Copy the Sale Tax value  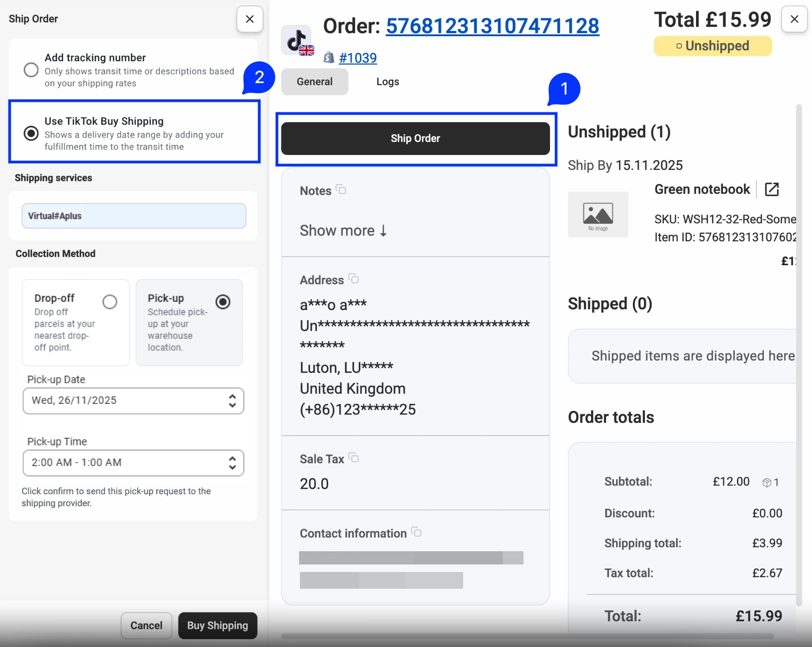[x=354, y=458]
